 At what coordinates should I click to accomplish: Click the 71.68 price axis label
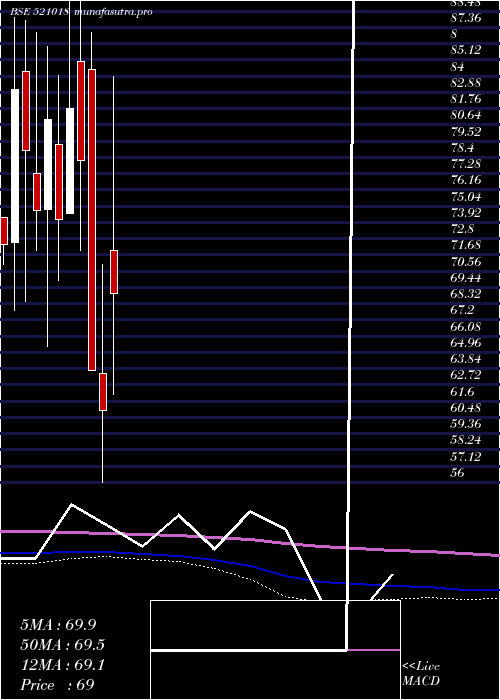point(466,245)
